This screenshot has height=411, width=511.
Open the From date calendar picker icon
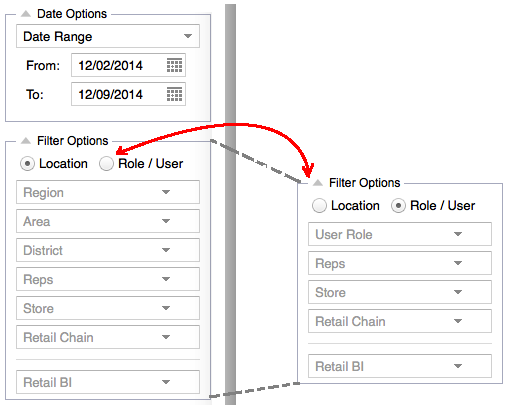click(x=174, y=65)
